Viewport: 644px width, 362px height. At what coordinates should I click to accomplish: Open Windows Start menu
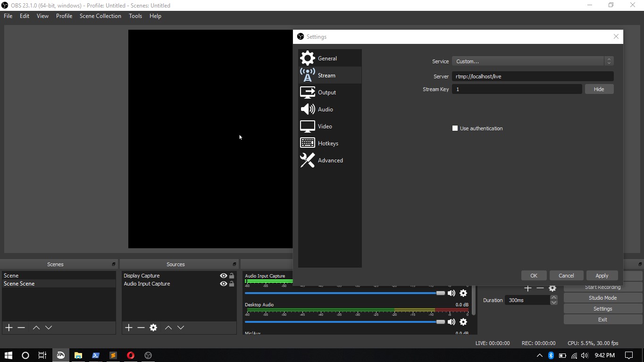8,355
